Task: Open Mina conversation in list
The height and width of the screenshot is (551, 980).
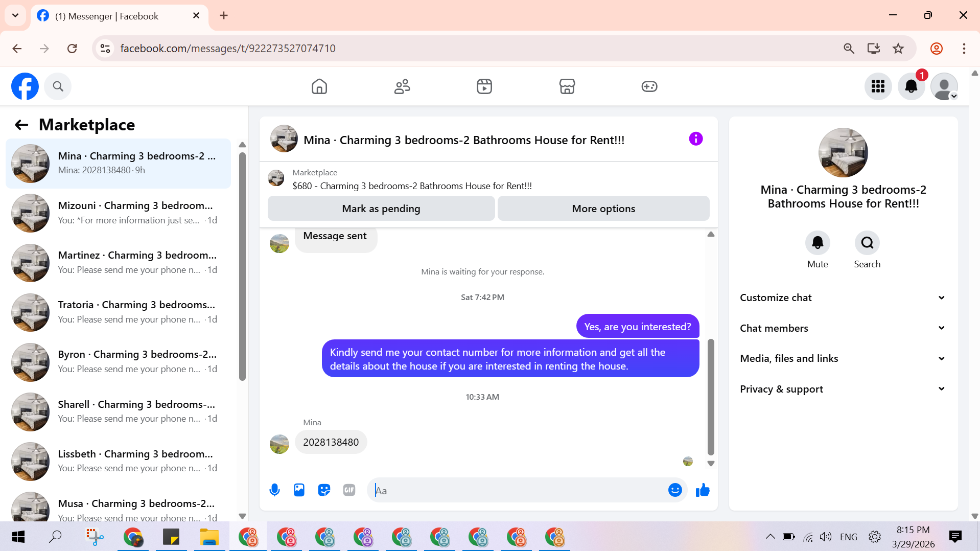Action: pos(119,164)
